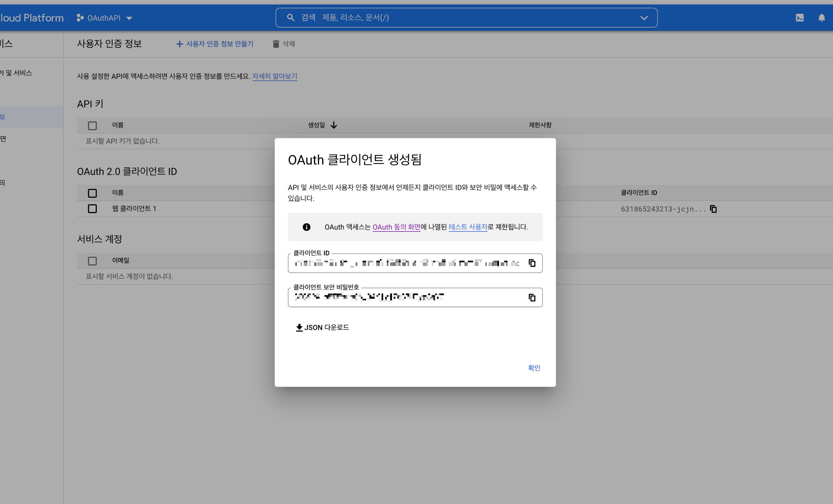Copy the client secret password

pyautogui.click(x=532, y=297)
